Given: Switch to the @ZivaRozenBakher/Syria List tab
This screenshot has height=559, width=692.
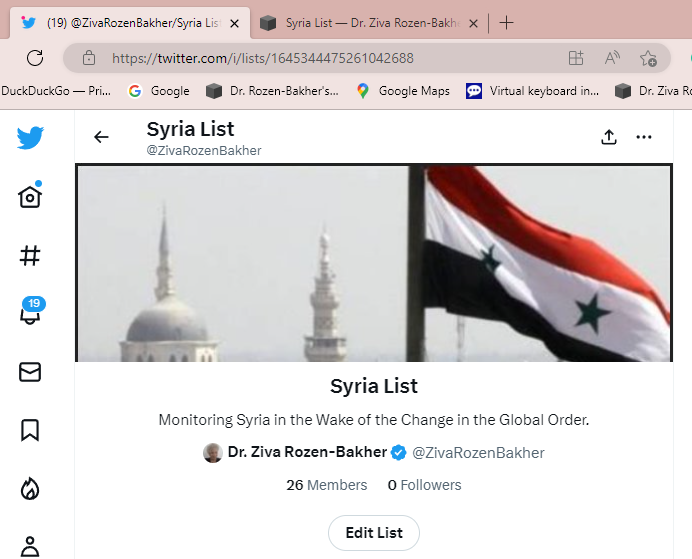Looking at the screenshot, I should [129, 23].
